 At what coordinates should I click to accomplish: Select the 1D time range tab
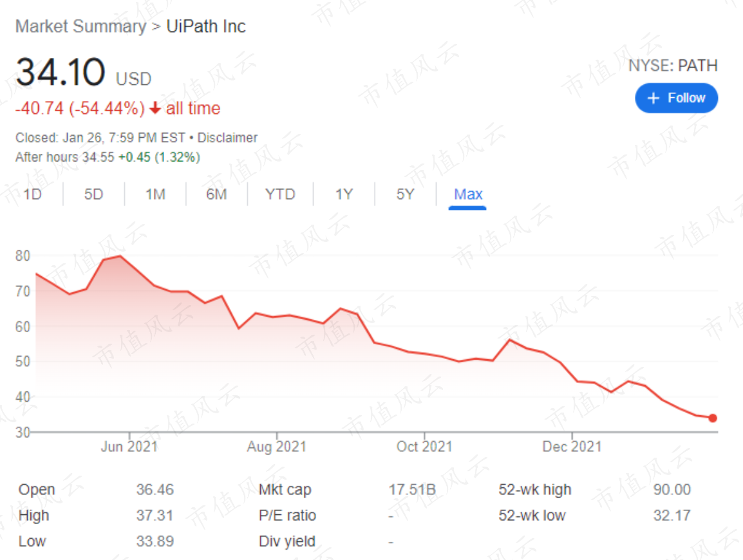pyautogui.click(x=33, y=194)
